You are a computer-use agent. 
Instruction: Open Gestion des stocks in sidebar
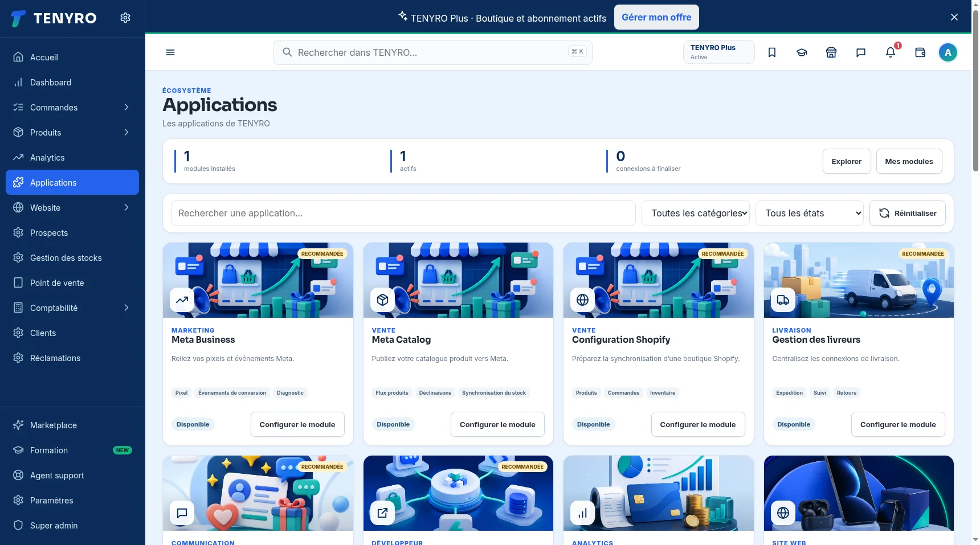point(72,257)
